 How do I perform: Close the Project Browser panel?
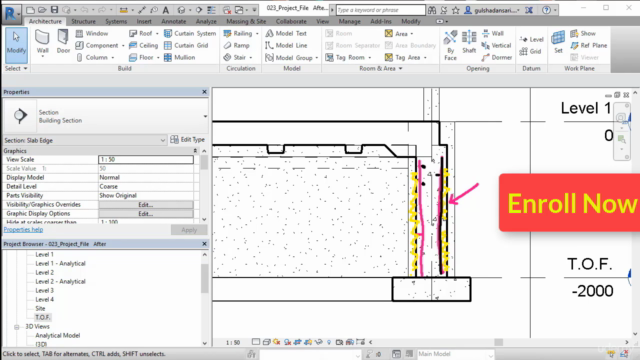click(204, 244)
